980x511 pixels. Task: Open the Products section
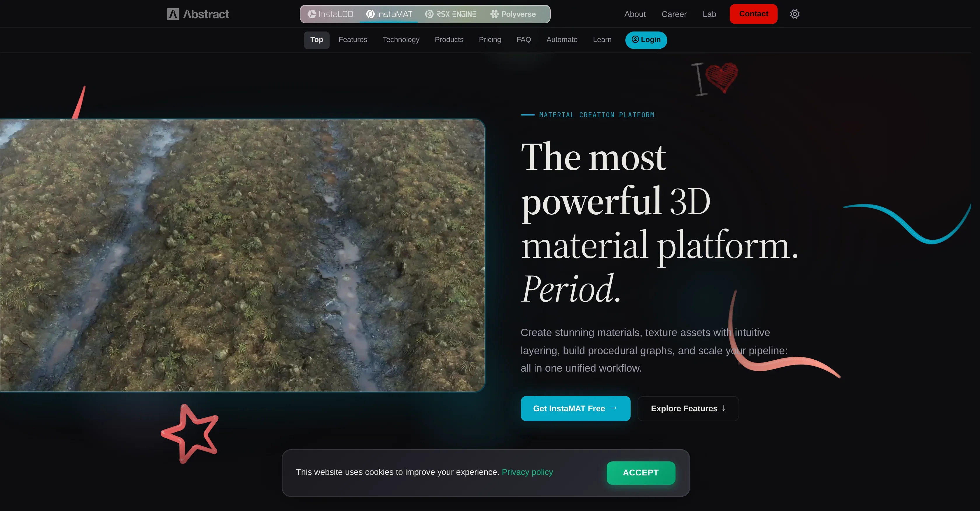click(x=449, y=40)
